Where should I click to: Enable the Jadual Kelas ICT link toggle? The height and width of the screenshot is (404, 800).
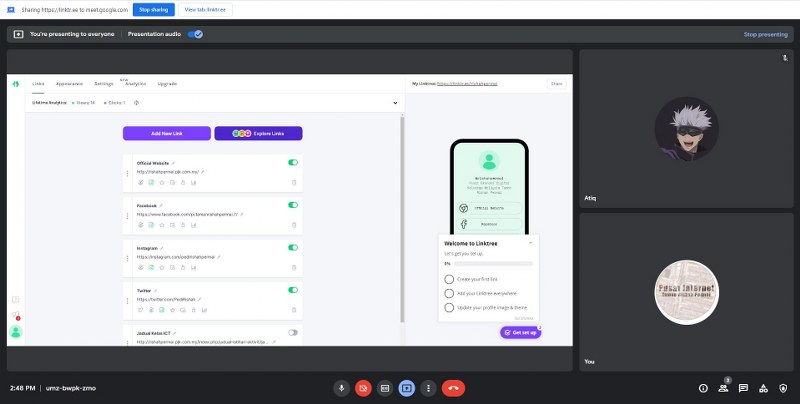click(293, 332)
